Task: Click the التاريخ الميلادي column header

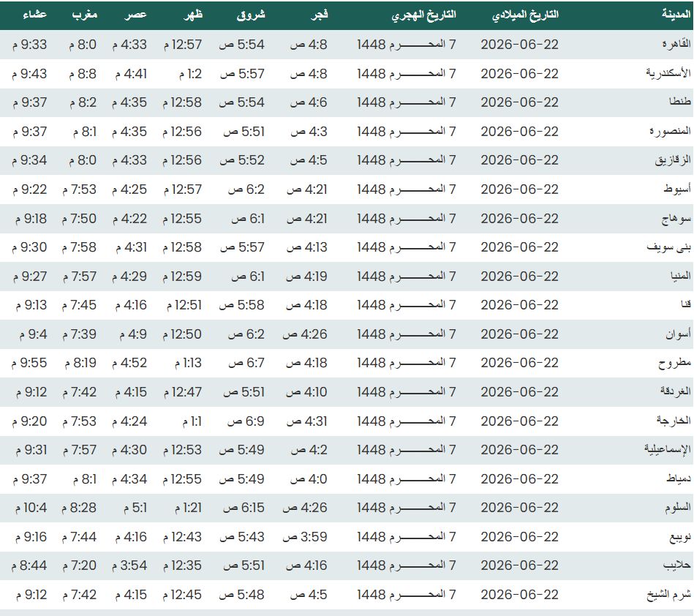Action: pyautogui.click(x=525, y=15)
